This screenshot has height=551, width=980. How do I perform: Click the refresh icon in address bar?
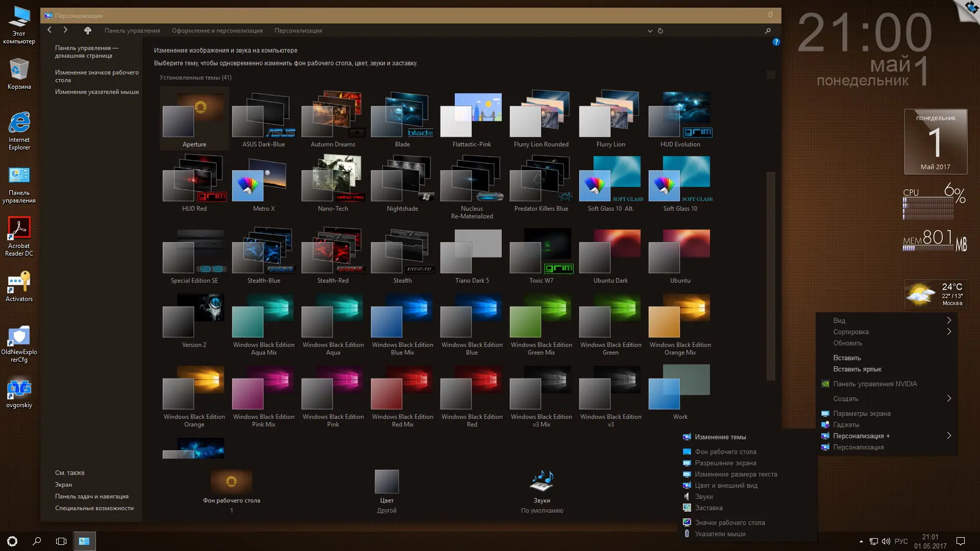[x=660, y=31]
